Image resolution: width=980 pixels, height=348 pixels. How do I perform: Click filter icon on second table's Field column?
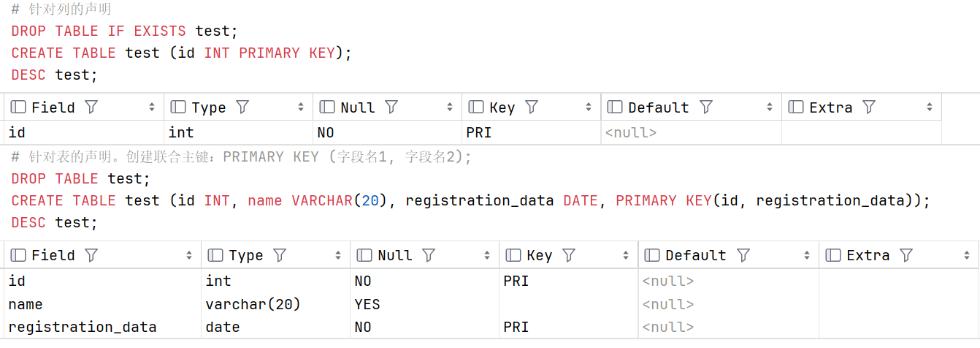[x=91, y=255]
